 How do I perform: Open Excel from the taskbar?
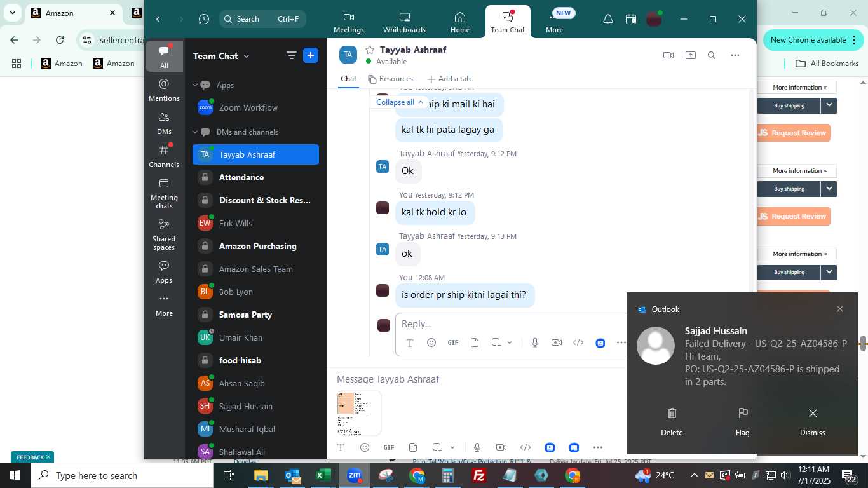(323, 475)
